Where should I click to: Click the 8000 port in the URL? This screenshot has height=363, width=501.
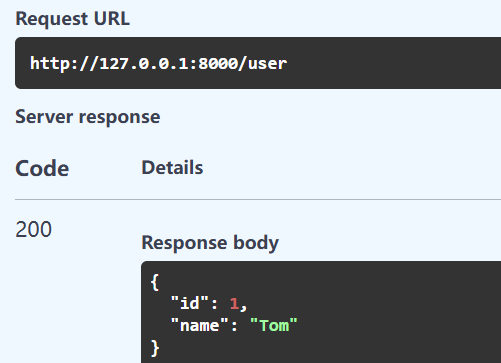tap(218, 63)
